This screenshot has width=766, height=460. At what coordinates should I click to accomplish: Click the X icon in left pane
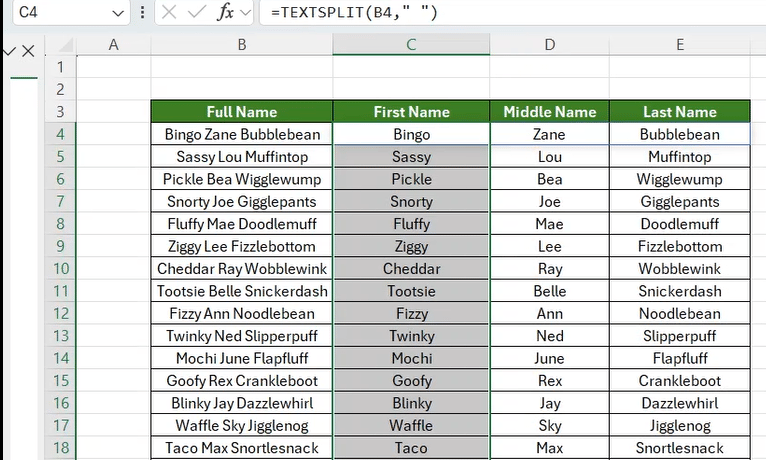(28, 51)
